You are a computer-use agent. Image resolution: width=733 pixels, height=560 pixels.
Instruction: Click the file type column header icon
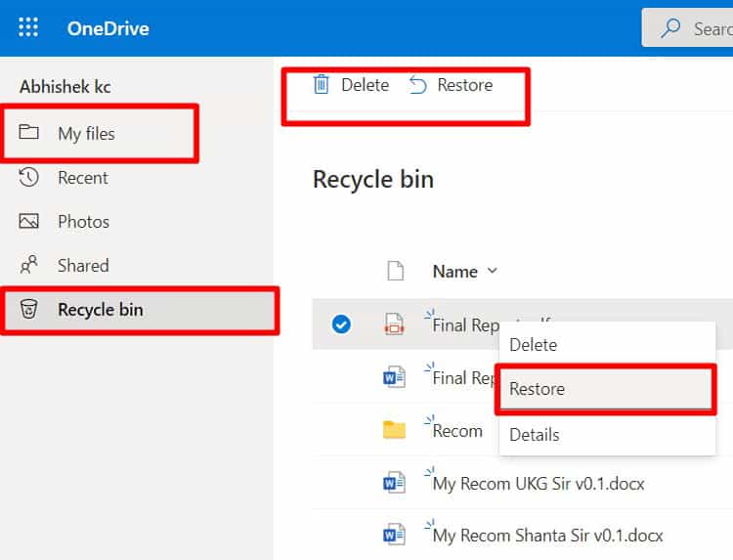[396, 271]
